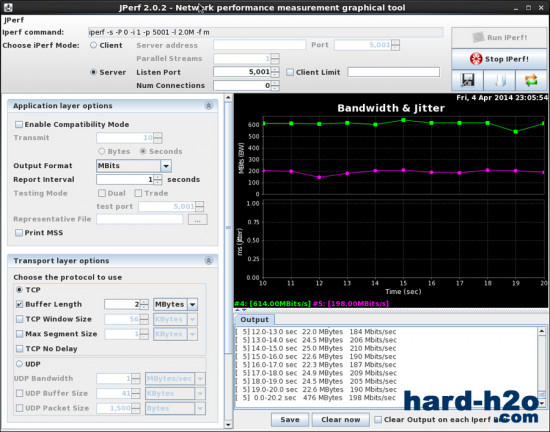Click the Bandwidth & Jitter chart title

click(x=391, y=108)
